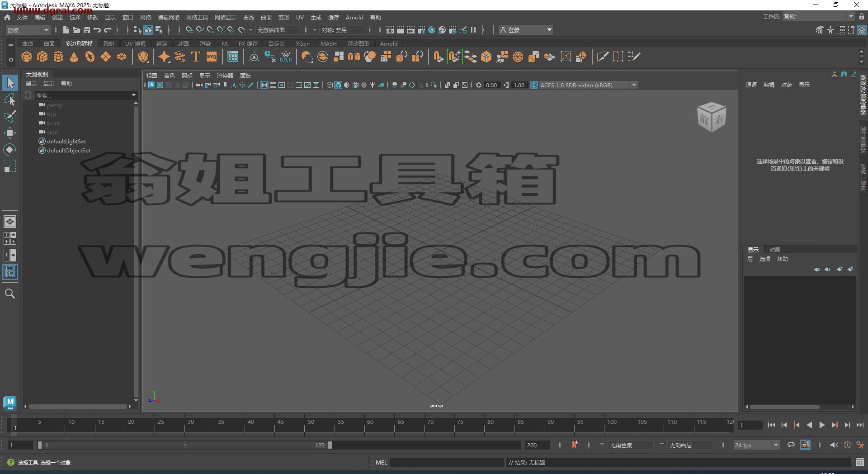Image resolution: width=868 pixels, height=474 pixels.
Task: Click the ViewCube in the viewport
Action: 712,117
